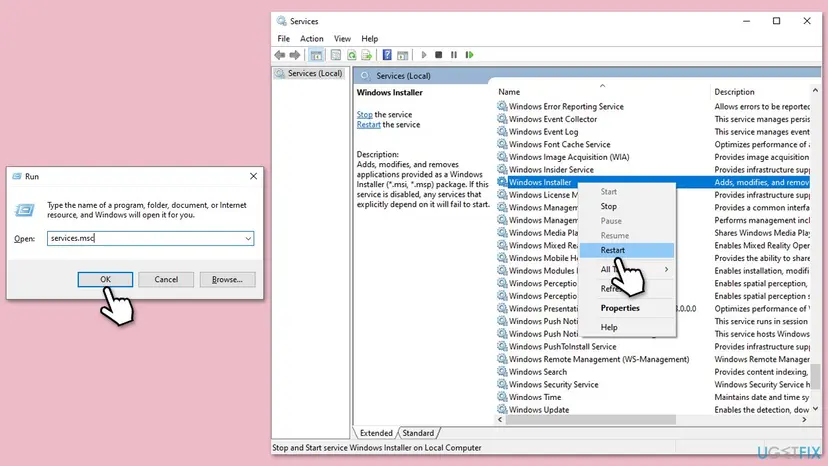This screenshot has width=828, height=466.
Task: Select the Windows Font Cache Service name
Action: [559, 145]
